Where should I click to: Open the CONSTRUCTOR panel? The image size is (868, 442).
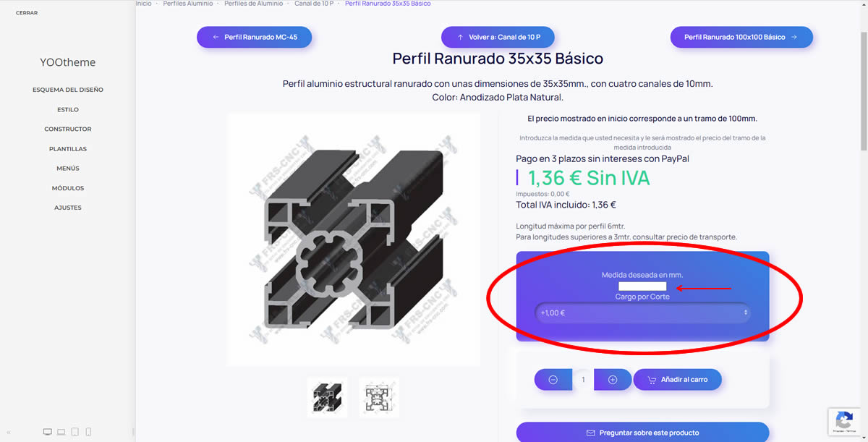(68, 129)
